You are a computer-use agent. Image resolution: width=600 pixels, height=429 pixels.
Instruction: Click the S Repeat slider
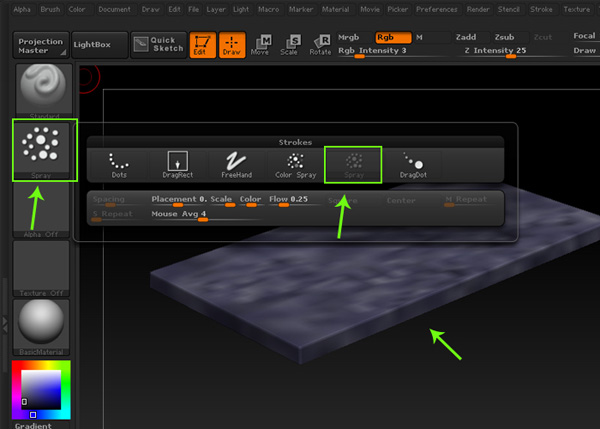click(x=119, y=215)
